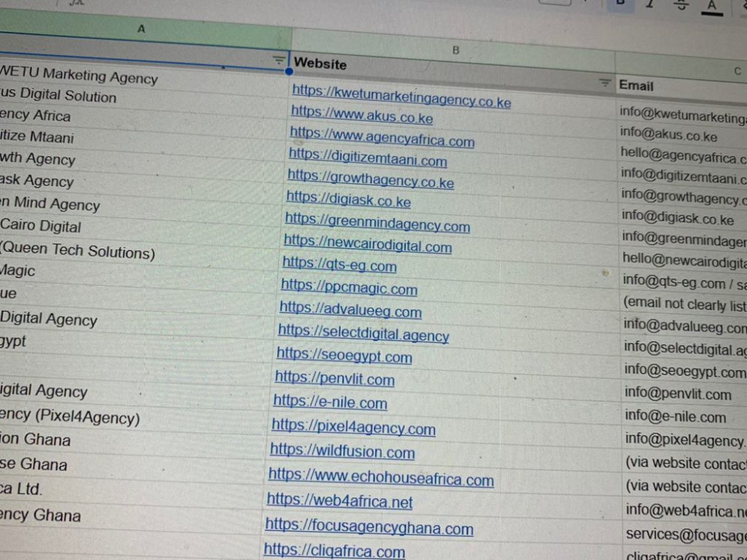Select the info@advalueeg.com email cell
This screenshot has width=747, height=560.
684,326
